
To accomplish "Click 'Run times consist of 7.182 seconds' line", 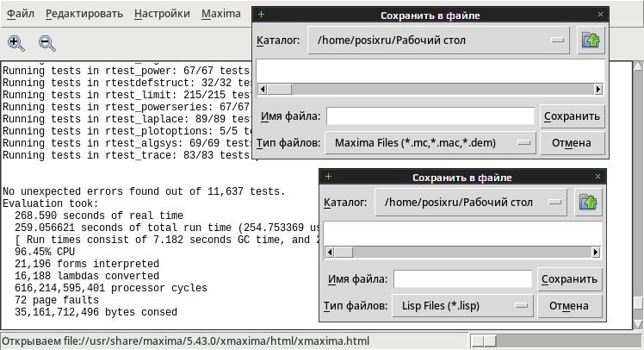I will click(167, 240).
